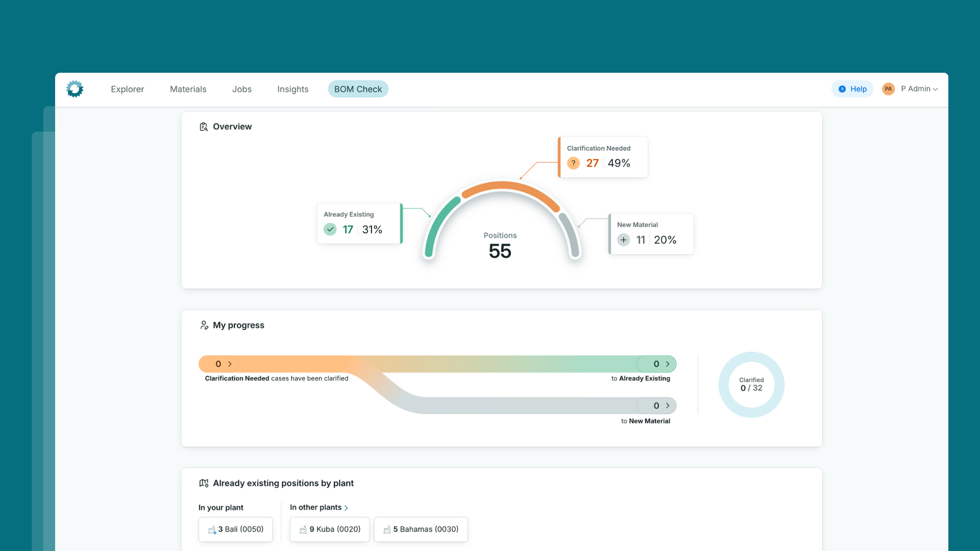Select the 9 Kuba (0020) plant chip
The image size is (980, 551).
point(330,529)
